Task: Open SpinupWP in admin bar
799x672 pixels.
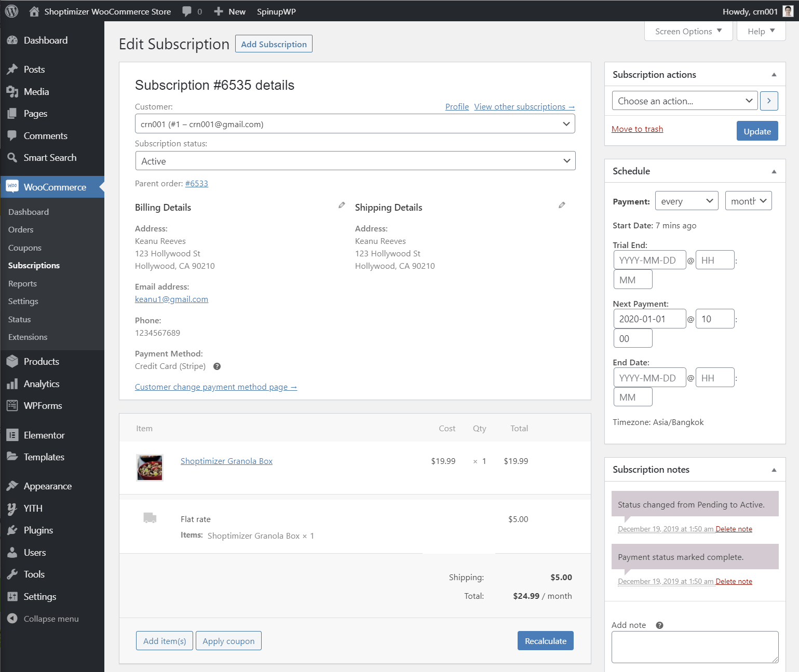Action: pyautogui.click(x=276, y=11)
